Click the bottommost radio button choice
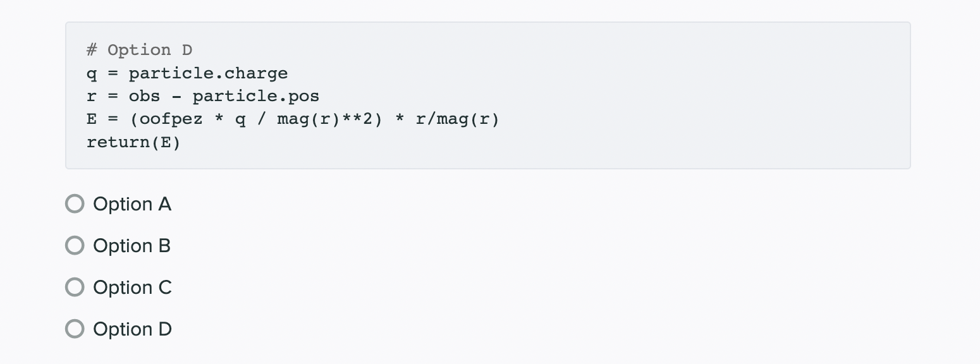Image resolution: width=980 pixels, height=364 pixels. (x=74, y=329)
